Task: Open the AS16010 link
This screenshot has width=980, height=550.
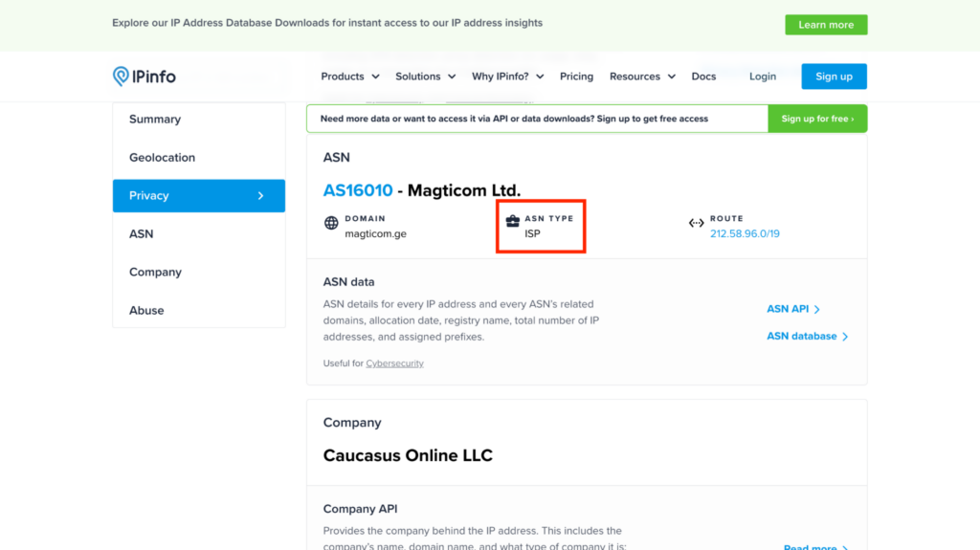Action: point(358,190)
